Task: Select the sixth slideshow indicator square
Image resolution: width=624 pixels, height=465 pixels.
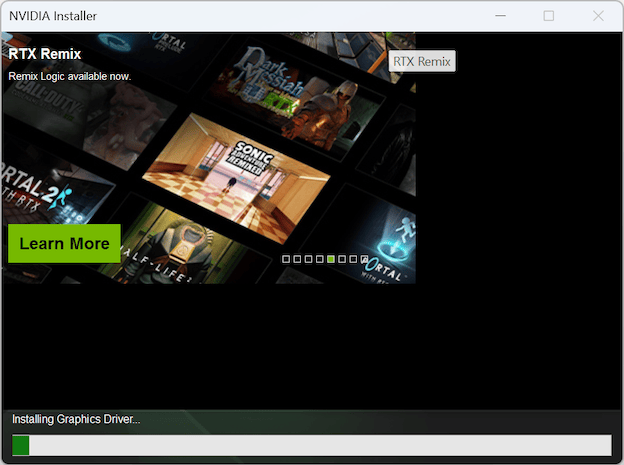Action: tap(341, 259)
